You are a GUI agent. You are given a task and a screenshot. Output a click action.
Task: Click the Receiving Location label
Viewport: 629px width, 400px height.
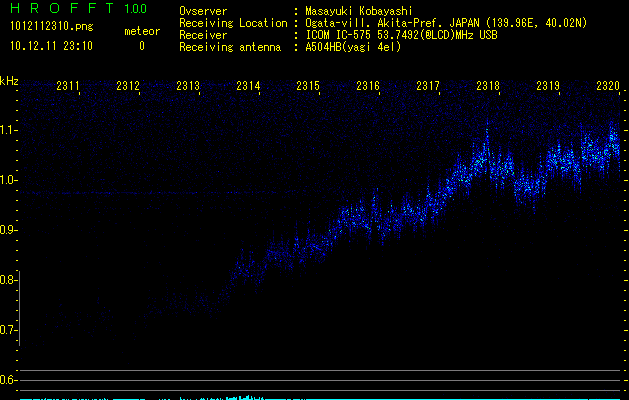pos(233,23)
